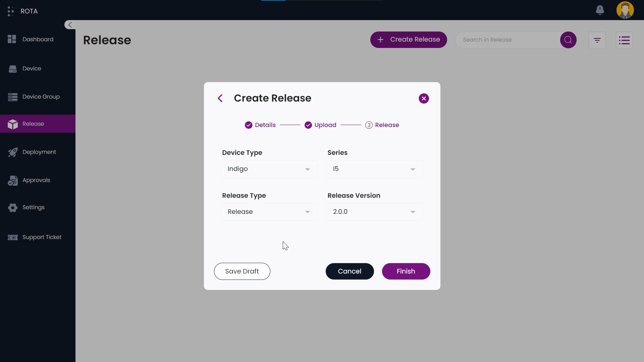Switch to list view layout
The image size is (644, 362).
[625, 40]
